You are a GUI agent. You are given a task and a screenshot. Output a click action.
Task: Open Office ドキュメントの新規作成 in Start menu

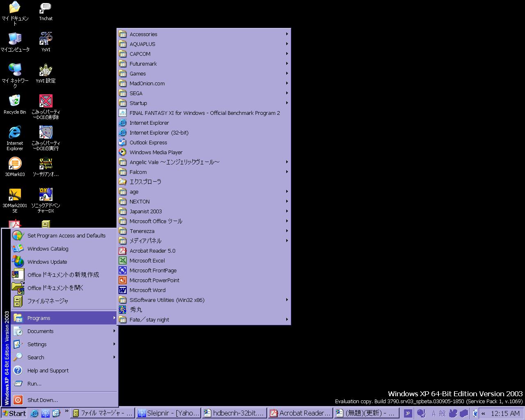[x=64, y=275]
